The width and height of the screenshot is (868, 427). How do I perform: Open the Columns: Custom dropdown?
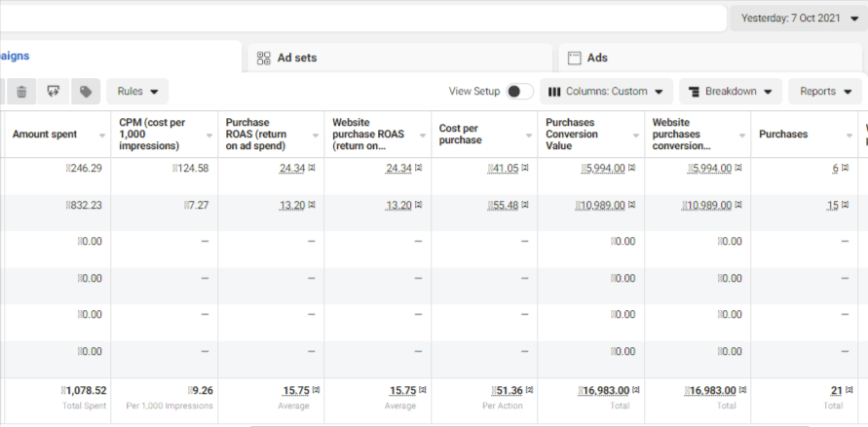coord(606,92)
